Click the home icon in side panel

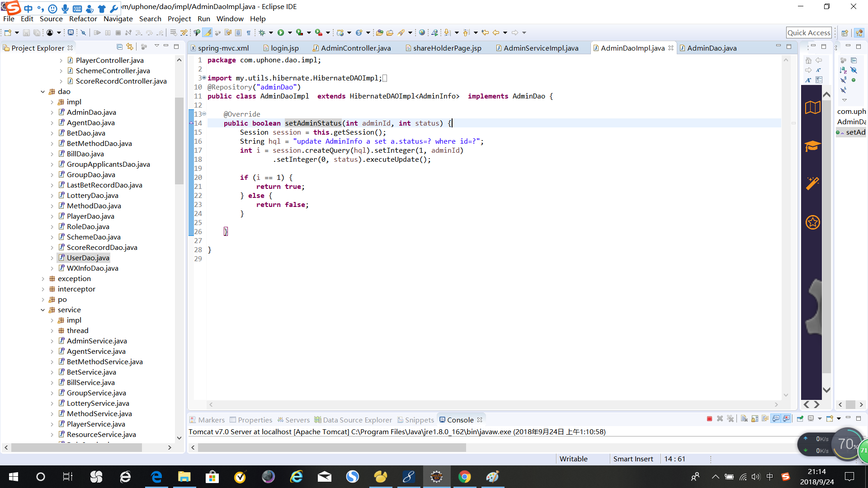coord(808,60)
